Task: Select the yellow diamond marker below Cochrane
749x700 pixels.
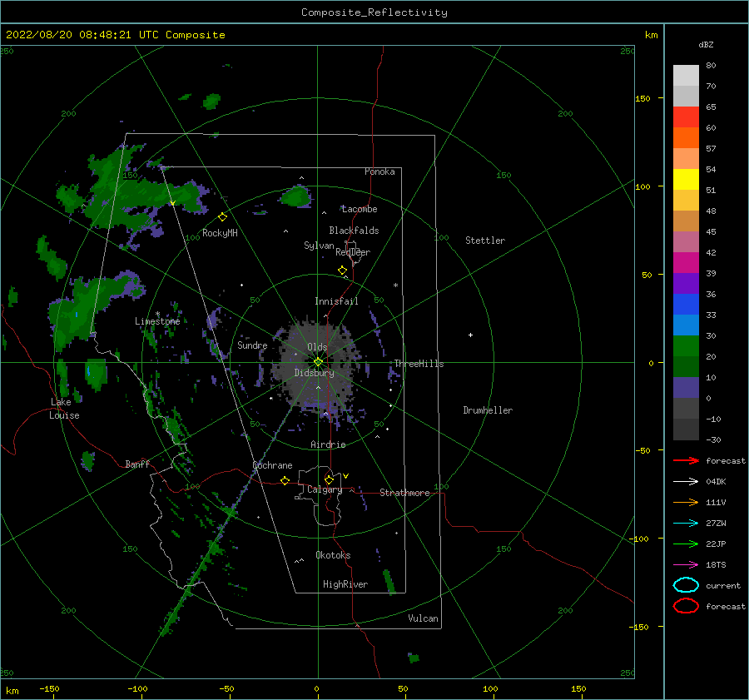Action: click(x=285, y=481)
